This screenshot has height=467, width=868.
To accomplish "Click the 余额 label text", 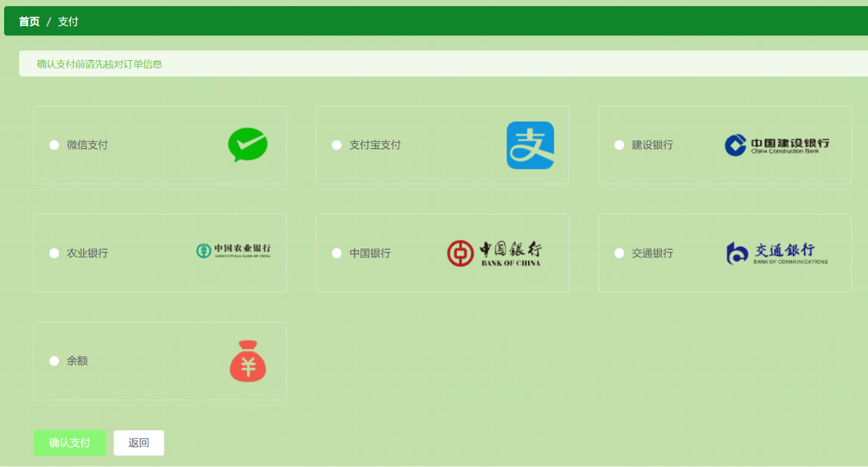I will [x=77, y=360].
